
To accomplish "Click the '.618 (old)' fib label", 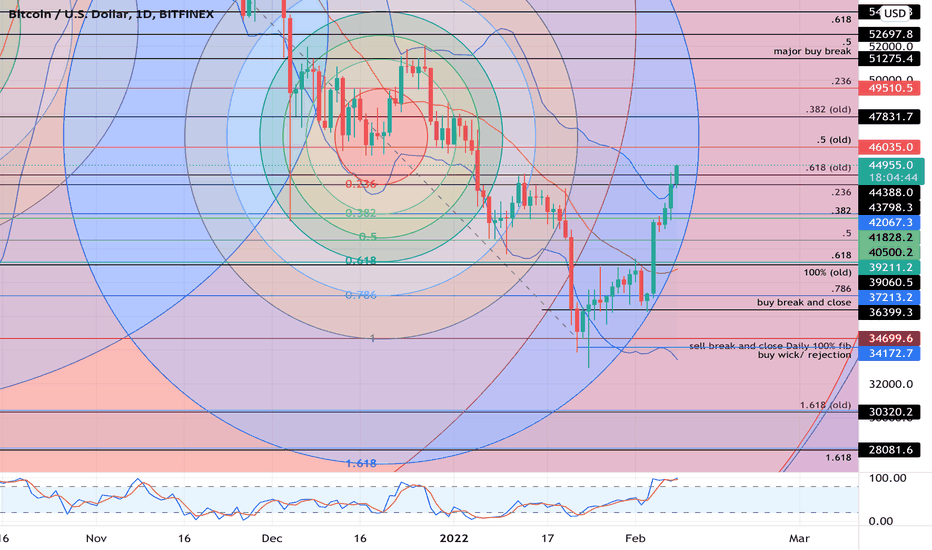I will 828,167.
